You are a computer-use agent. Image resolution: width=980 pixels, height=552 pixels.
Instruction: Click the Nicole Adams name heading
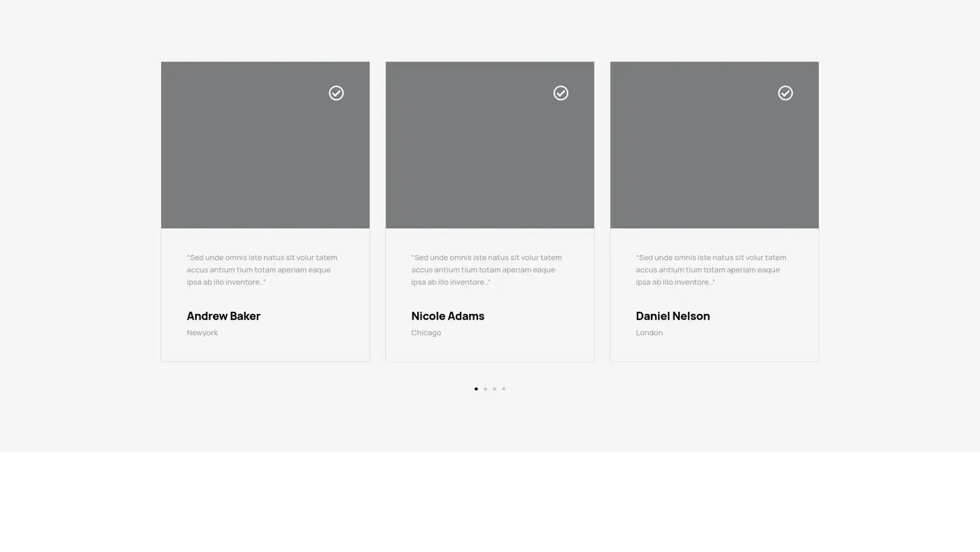coord(447,316)
